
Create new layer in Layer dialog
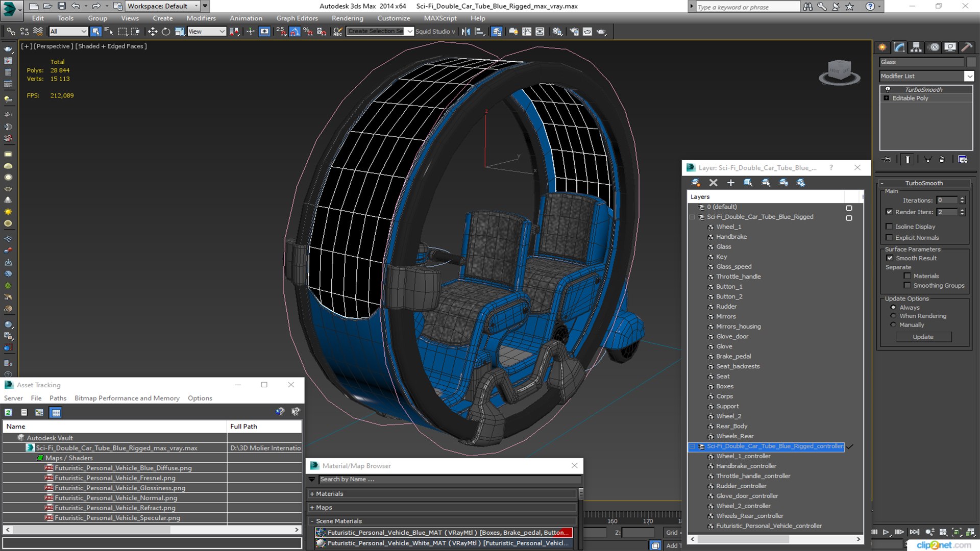coord(696,183)
